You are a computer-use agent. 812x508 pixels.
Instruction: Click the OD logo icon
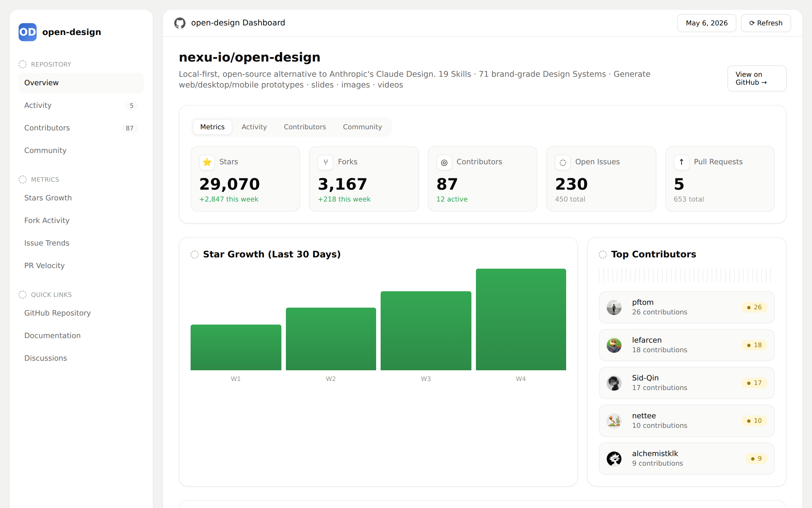[28, 32]
